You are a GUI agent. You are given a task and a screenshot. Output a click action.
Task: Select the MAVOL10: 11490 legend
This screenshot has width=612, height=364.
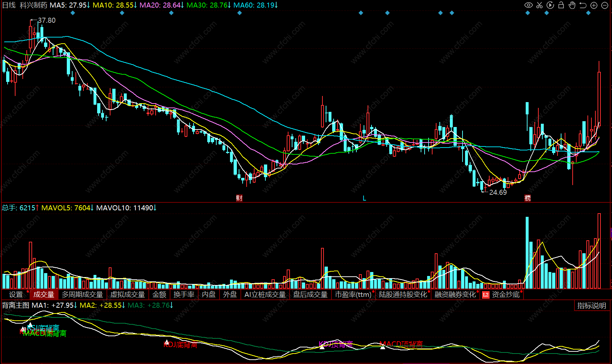(126, 208)
